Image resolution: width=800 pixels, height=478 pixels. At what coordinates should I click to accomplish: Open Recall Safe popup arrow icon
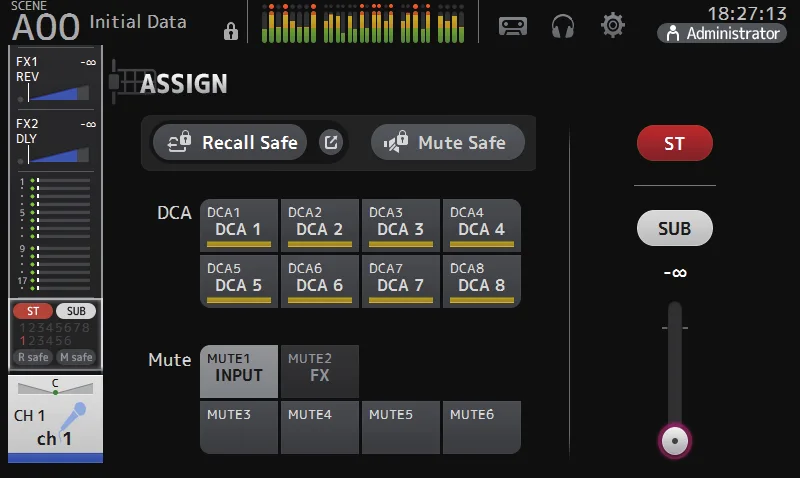[x=331, y=142]
